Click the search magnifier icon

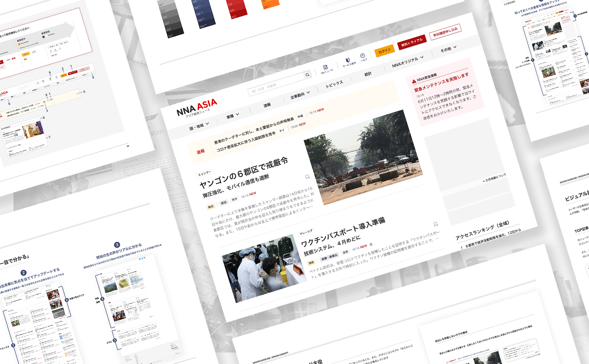pyautogui.click(x=307, y=75)
